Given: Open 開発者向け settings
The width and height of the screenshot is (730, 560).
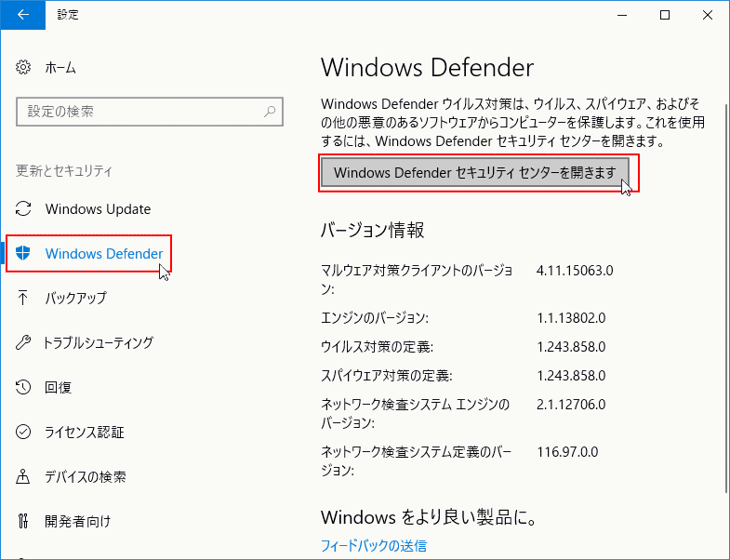Looking at the screenshot, I should click(x=78, y=521).
